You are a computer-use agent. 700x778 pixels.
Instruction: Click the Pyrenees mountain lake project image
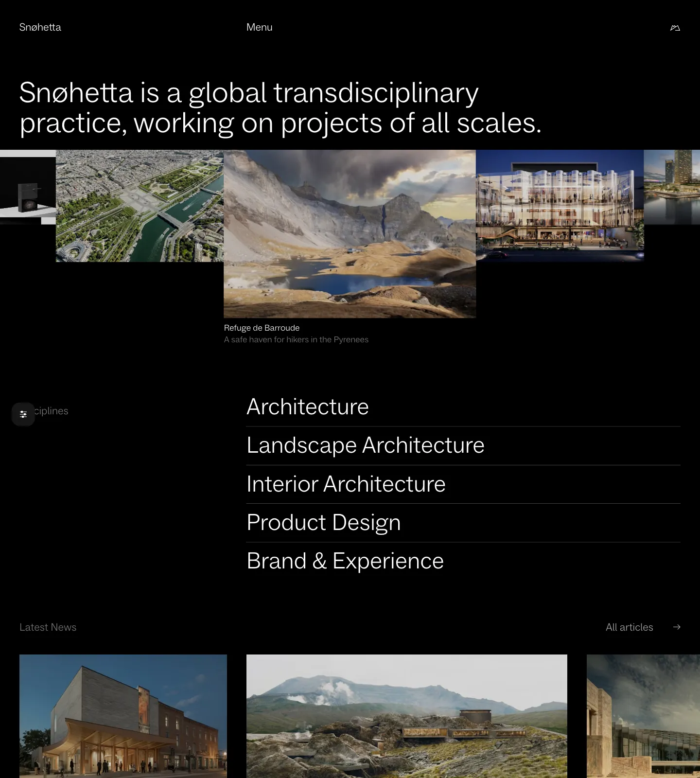click(350, 234)
